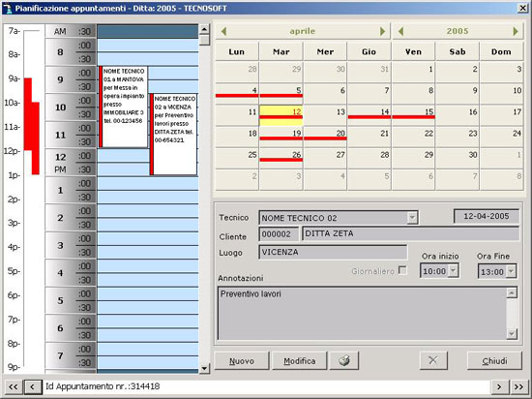Click the 5 hour label in schedule
532x399 pixels.
[60, 300]
